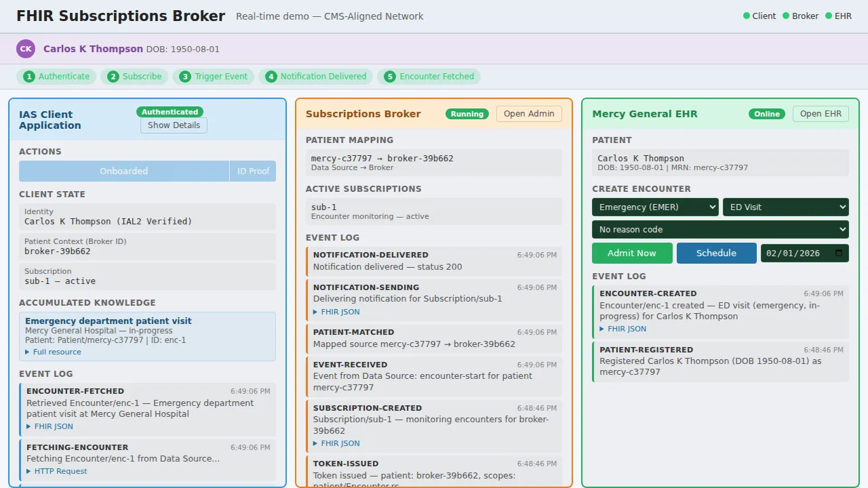The height and width of the screenshot is (488, 868).
Task: Click the Running status badge
Action: point(467,114)
